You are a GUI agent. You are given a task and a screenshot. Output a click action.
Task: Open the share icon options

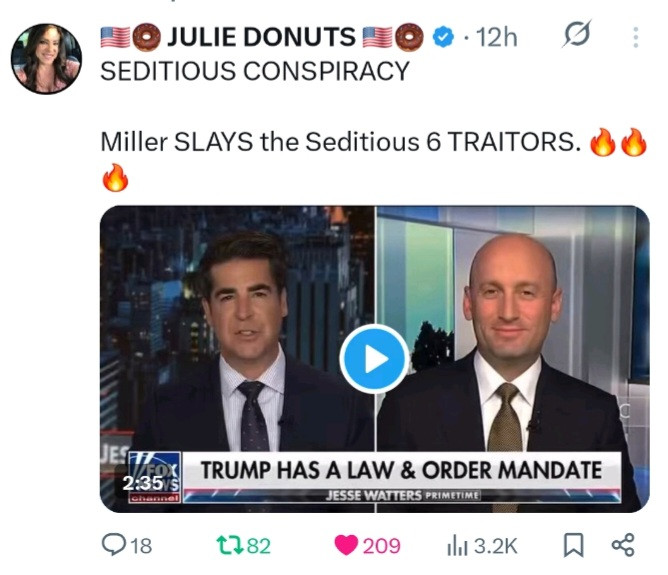point(623,545)
